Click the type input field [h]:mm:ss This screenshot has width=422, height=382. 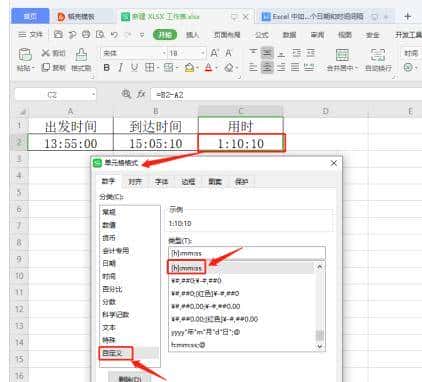click(x=247, y=253)
